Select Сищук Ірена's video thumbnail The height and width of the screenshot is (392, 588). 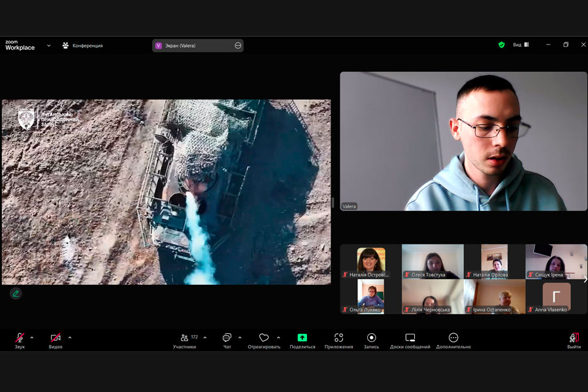pos(556,261)
